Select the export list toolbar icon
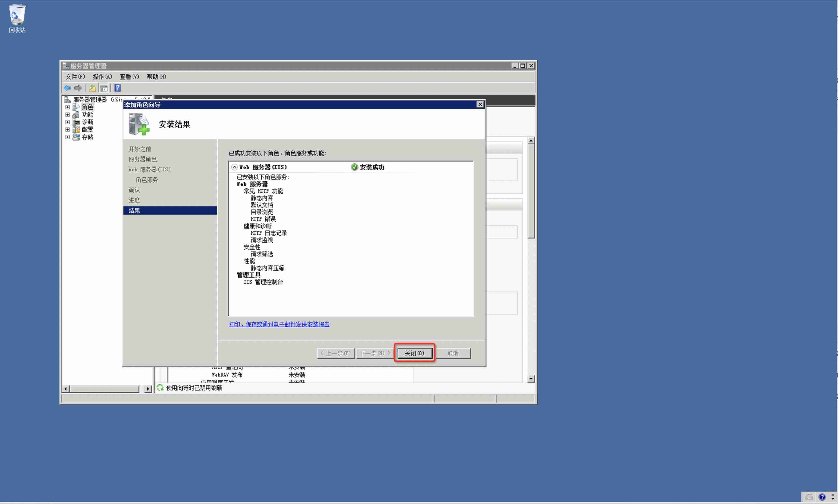The width and height of the screenshot is (838, 504). pos(92,88)
